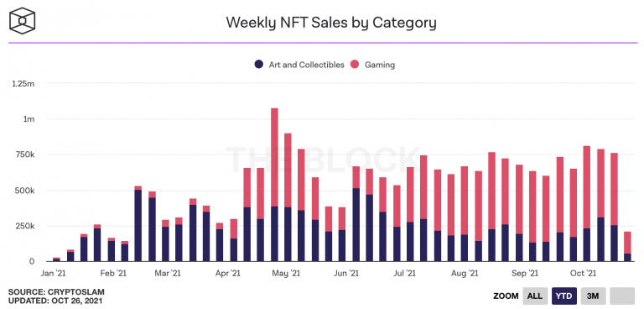This screenshot has width=644, height=309.
Task: Click The Block cube logo icon
Action: (x=23, y=21)
